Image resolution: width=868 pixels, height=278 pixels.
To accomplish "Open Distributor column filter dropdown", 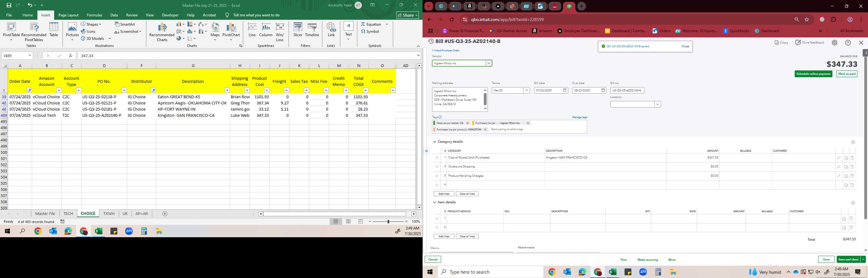I will 153,91.
